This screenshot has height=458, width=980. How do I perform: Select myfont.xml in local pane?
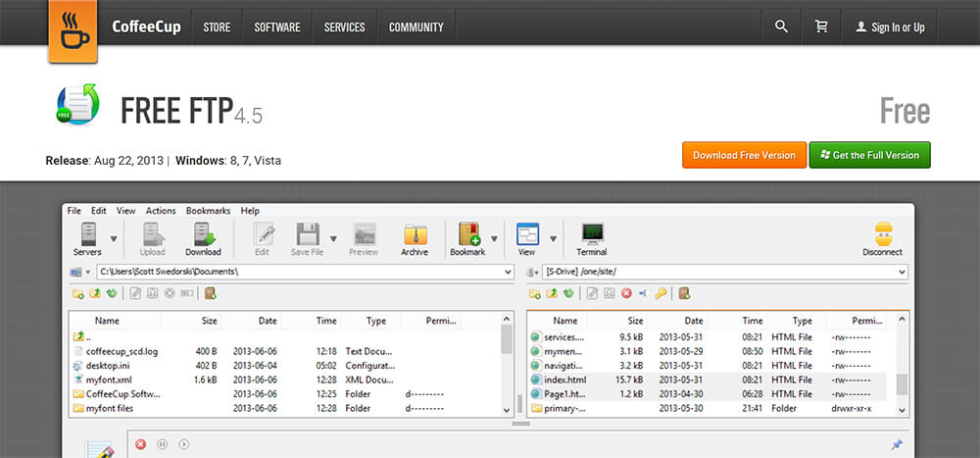point(109,380)
